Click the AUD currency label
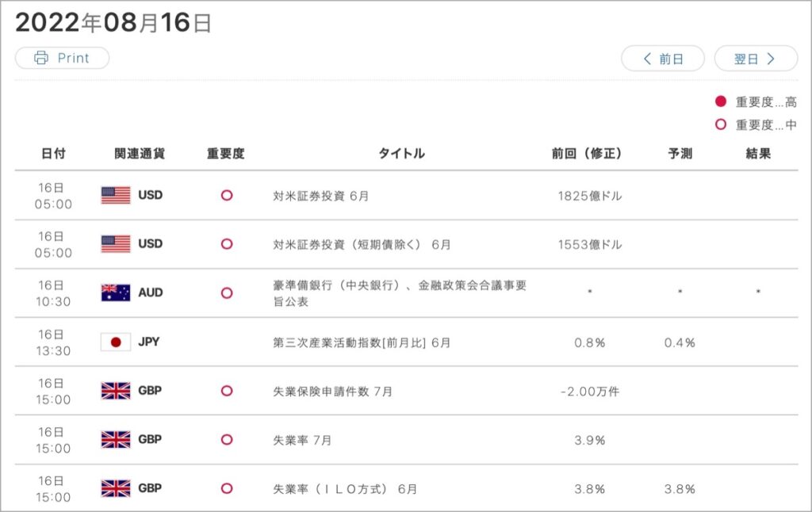The width and height of the screenshot is (812, 512). click(x=151, y=292)
